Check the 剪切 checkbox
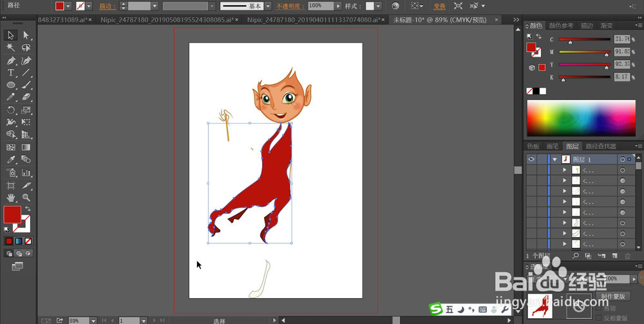 599,308
